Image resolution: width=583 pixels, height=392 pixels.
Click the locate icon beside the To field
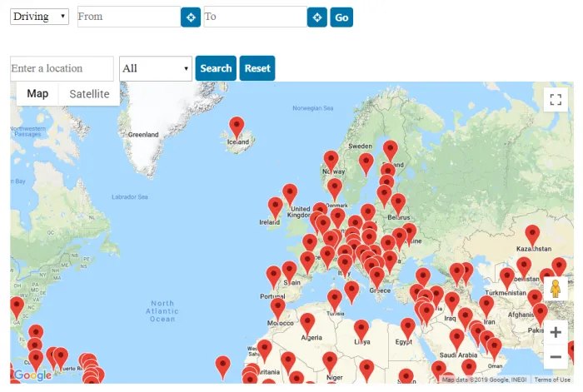click(317, 17)
